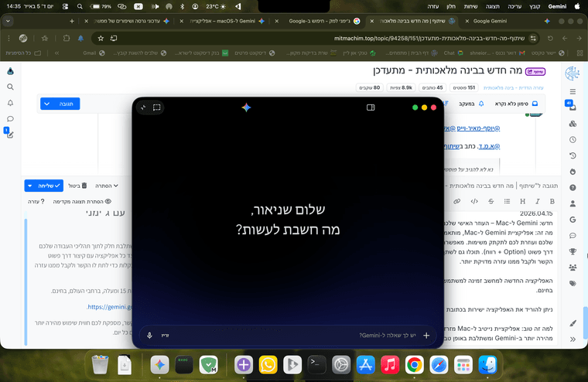Click the blue תגובה reply button

tap(67, 104)
